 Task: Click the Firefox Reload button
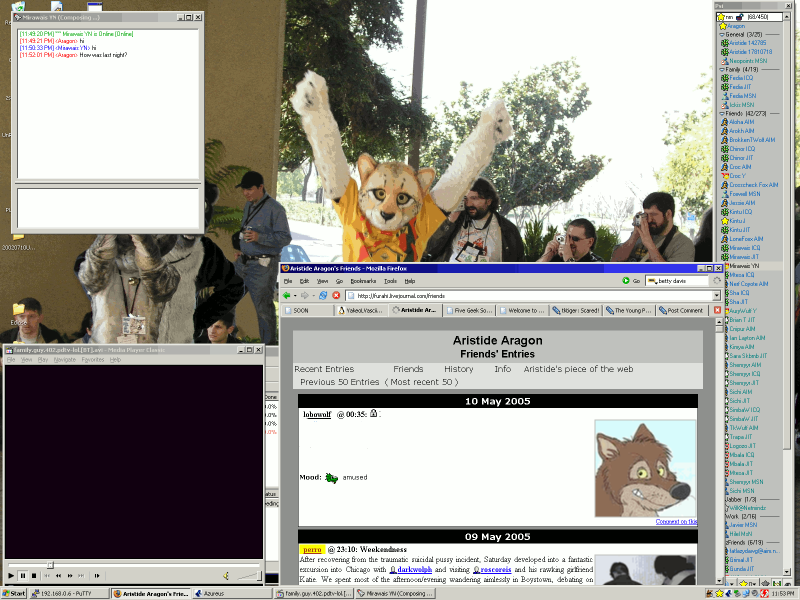point(323,296)
